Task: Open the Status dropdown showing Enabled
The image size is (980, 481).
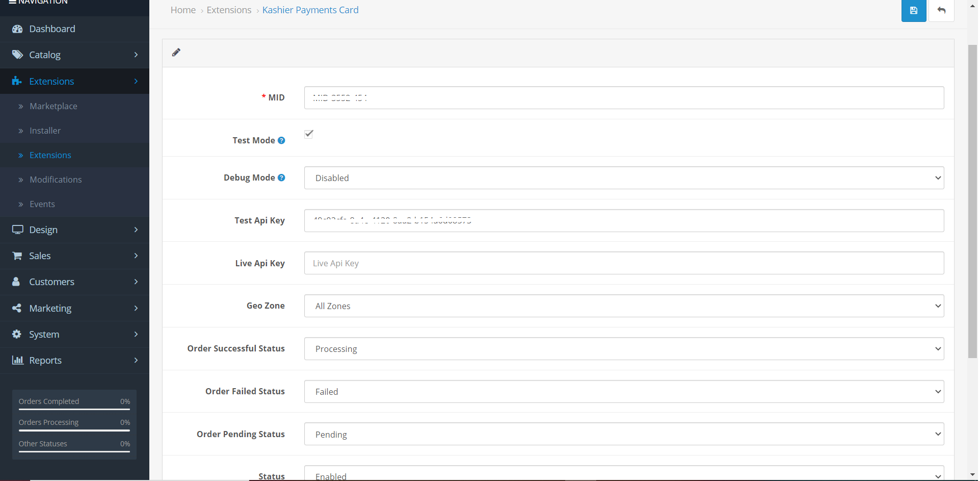Action: point(624,473)
